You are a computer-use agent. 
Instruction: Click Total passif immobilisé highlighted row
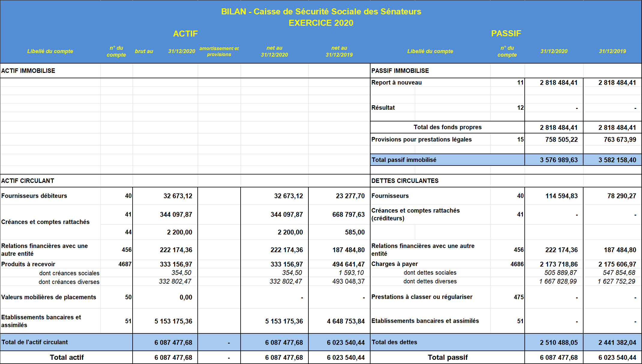404,160
